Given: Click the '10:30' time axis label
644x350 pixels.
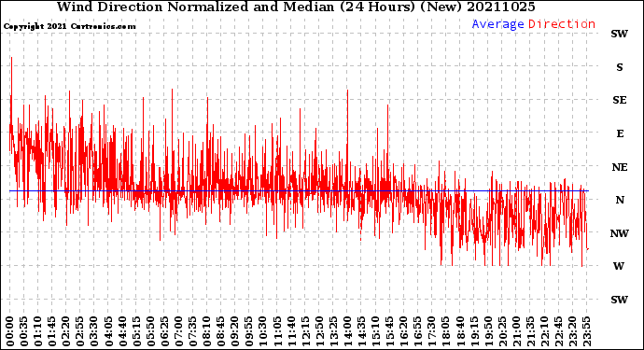Looking at the screenshot, I should click(x=263, y=331).
